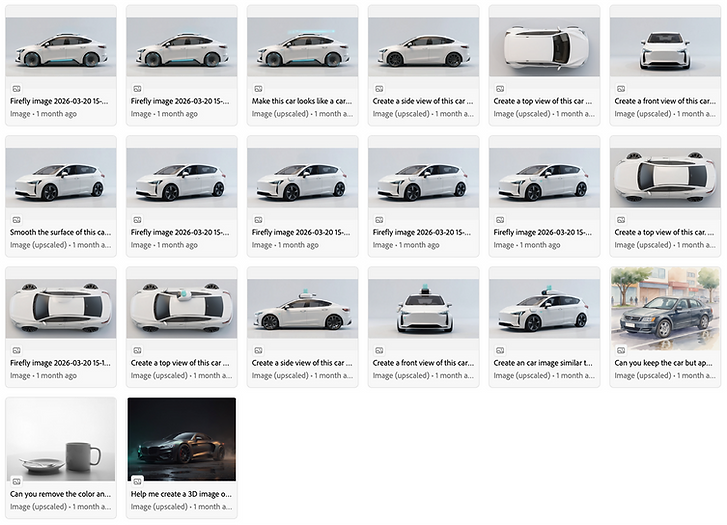Click image-type icon on 'Create an car image similar t...' card

click(x=500, y=351)
